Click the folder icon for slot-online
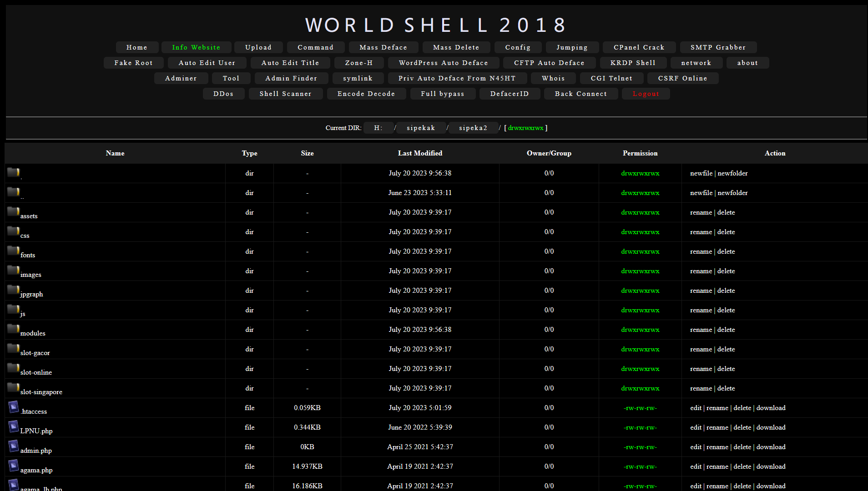The image size is (868, 491). (x=13, y=368)
